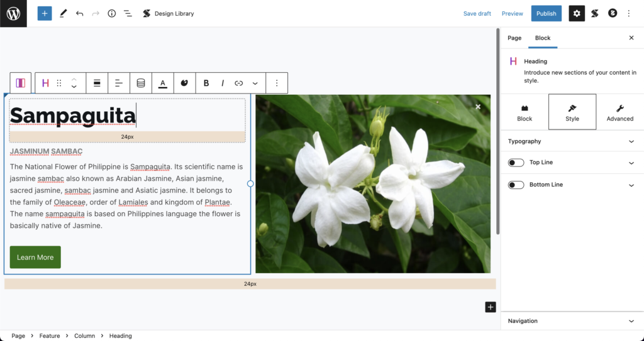644x341 pixels.
Task: Publish the page
Action: click(546, 14)
